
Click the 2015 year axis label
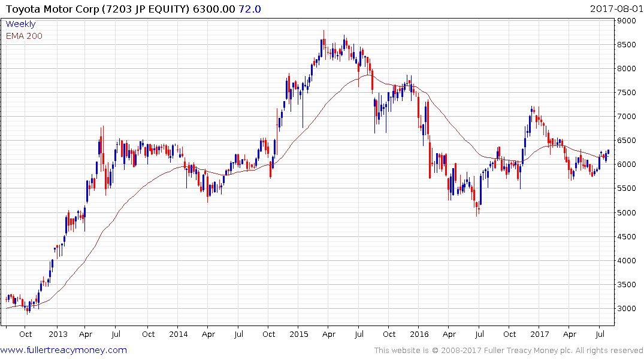tap(298, 334)
